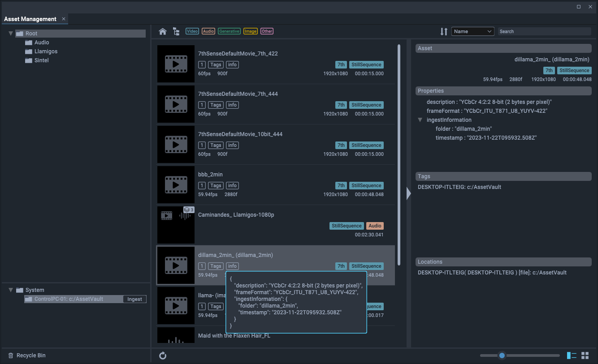The width and height of the screenshot is (598, 364).
Task: Collapse the System tree node
Action: [x=11, y=290]
